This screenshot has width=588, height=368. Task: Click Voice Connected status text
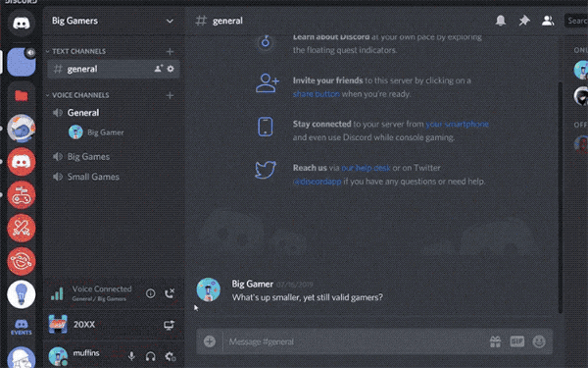click(102, 289)
